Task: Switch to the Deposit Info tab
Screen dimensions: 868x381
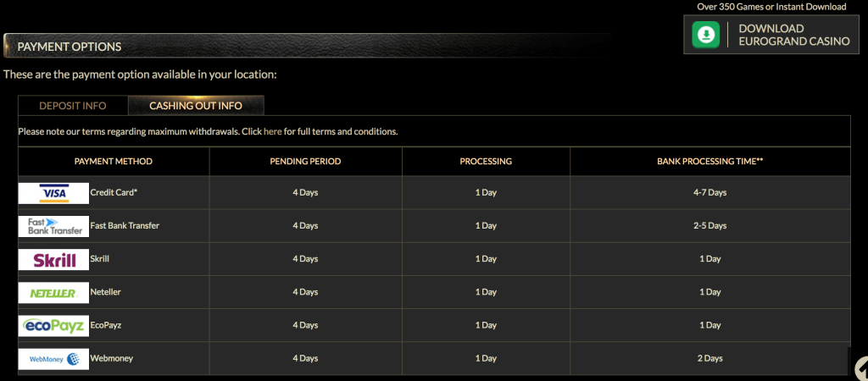Action: (73, 106)
